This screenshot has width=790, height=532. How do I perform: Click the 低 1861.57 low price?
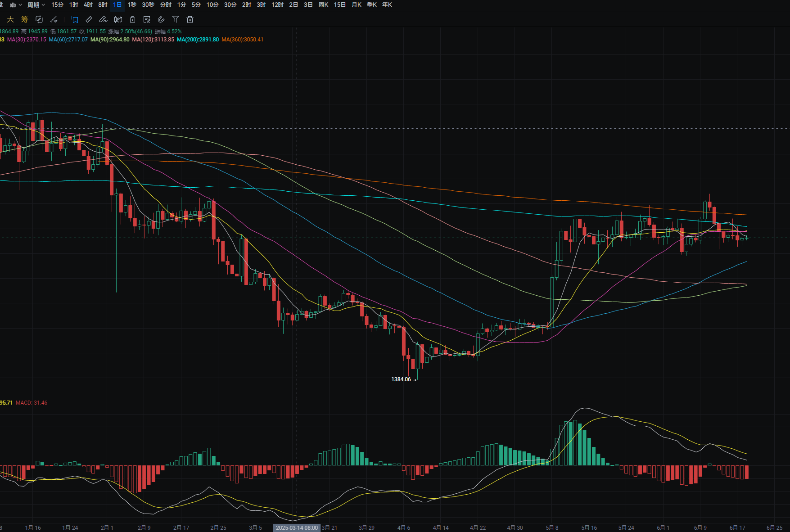coord(63,32)
